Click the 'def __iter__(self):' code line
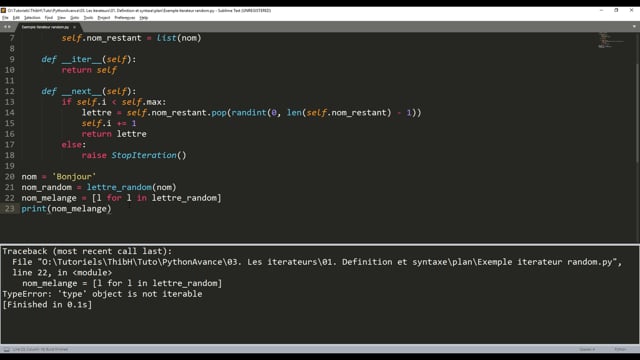This screenshot has width=640, height=360. (x=89, y=60)
